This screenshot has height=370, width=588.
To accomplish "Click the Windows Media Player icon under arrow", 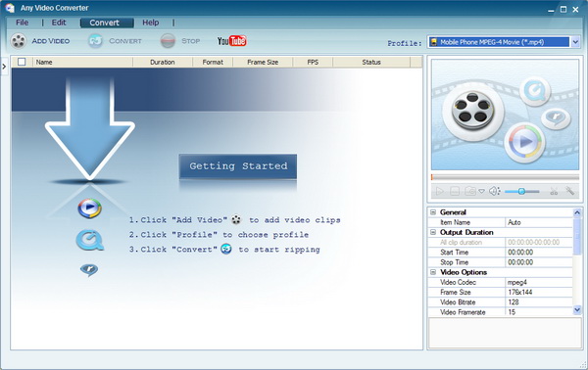I will click(89, 208).
